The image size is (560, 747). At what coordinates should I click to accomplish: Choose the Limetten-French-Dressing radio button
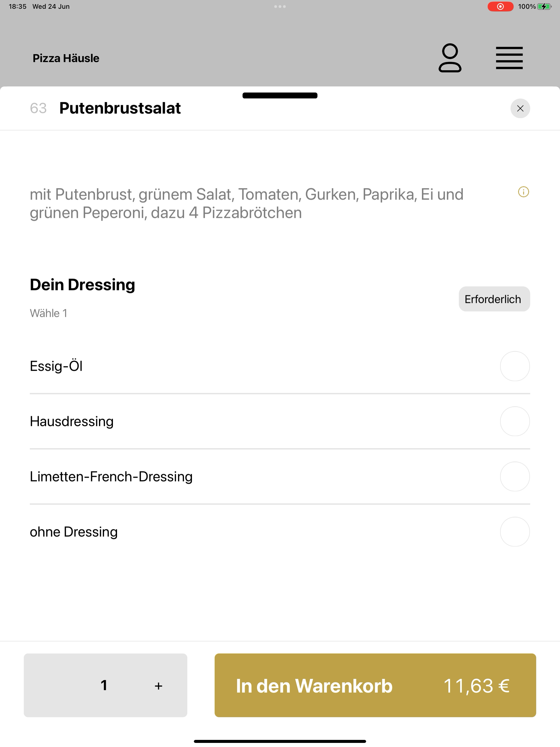tap(515, 477)
